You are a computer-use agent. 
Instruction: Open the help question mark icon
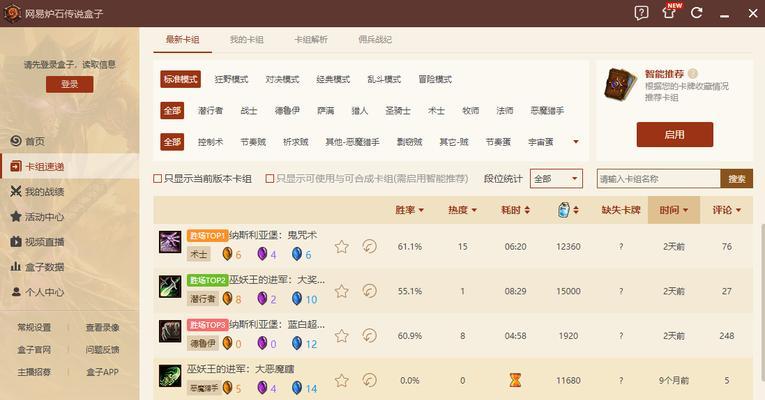pos(641,13)
